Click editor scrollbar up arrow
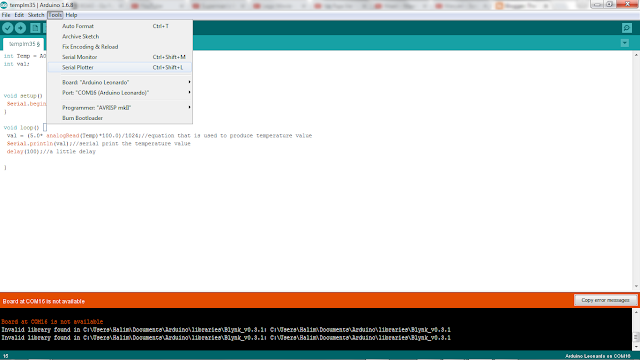Image resolution: width=640 pixels, height=360 pixels. 636,55
